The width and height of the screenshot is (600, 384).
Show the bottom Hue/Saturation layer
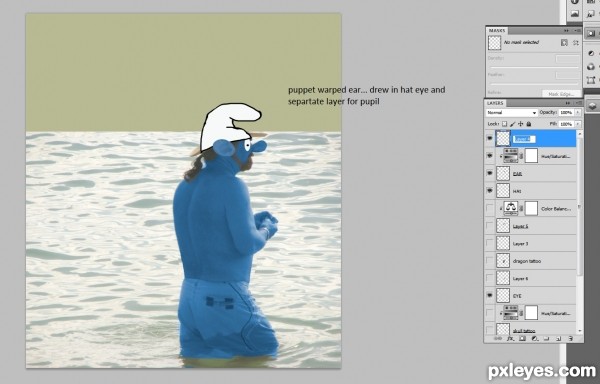[x=490, y=313]
